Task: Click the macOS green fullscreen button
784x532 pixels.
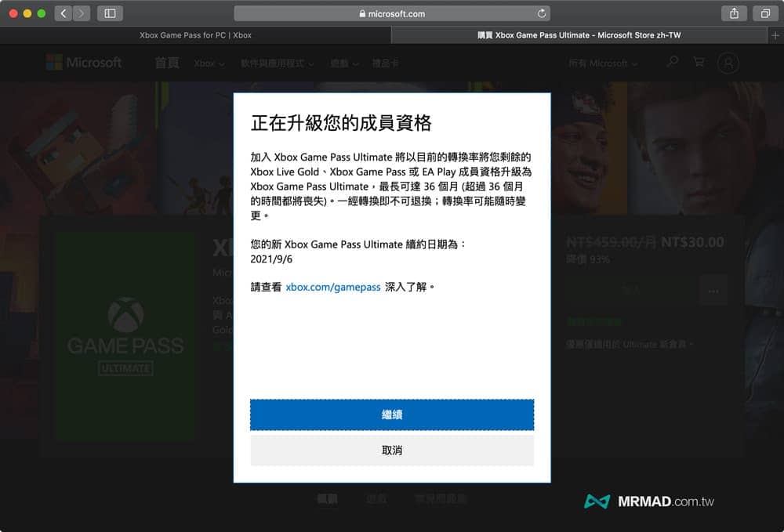Action: (x=42, y=13)
